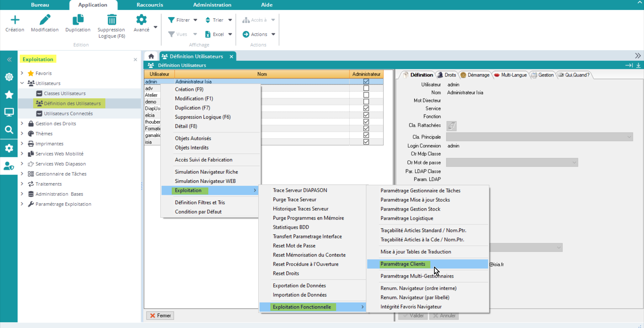Image resolution: width=644 pixels, height=328 pixels.
Task: Click the Cla. Rattachées link icon
Action: click(451, 126)
